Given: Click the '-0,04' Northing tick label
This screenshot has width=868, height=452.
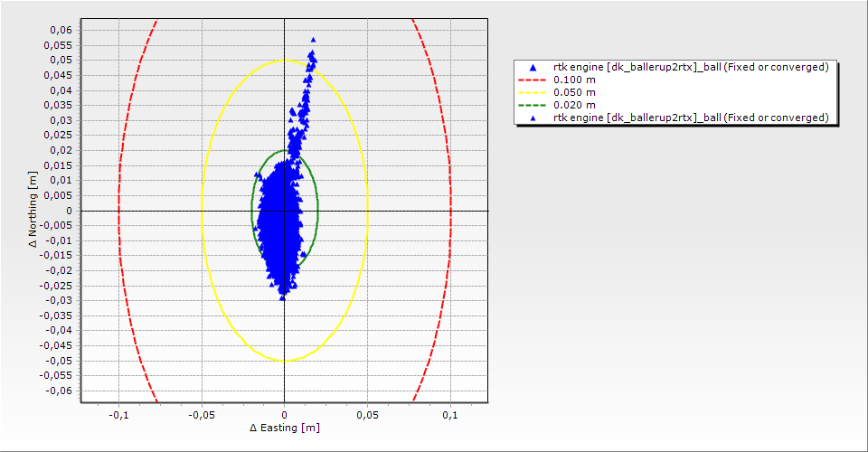Looking at the screenshot, I should [x=59, y=330].
